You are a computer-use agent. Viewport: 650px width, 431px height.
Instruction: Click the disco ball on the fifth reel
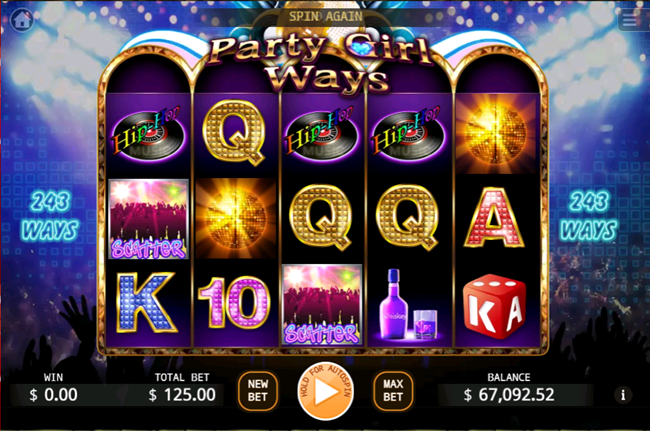[495, 134]
